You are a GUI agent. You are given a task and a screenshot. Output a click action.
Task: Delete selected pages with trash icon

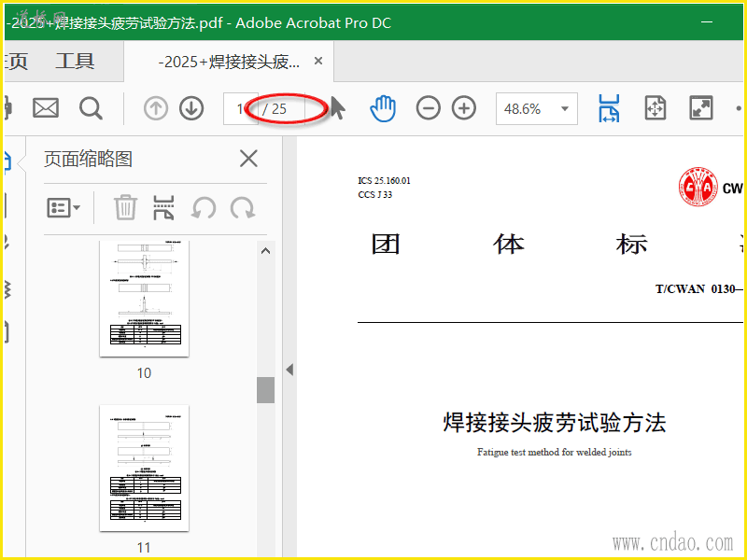[125, 207]
